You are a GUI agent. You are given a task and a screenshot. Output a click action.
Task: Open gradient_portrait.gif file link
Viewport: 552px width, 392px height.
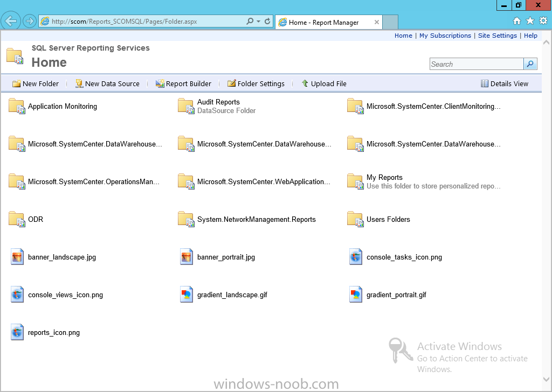point(396,295)
